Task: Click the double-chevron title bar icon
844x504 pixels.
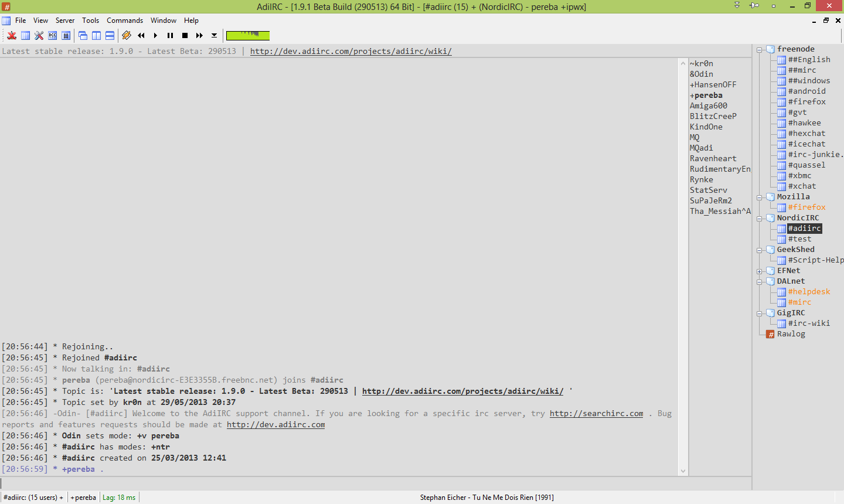Action: [x=737, y=5]
